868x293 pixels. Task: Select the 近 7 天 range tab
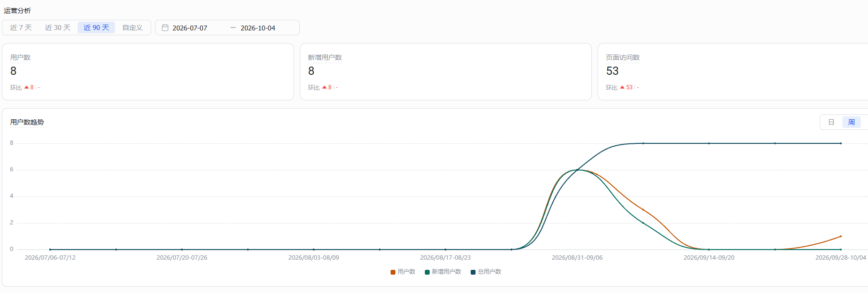(x=21, y=28)
